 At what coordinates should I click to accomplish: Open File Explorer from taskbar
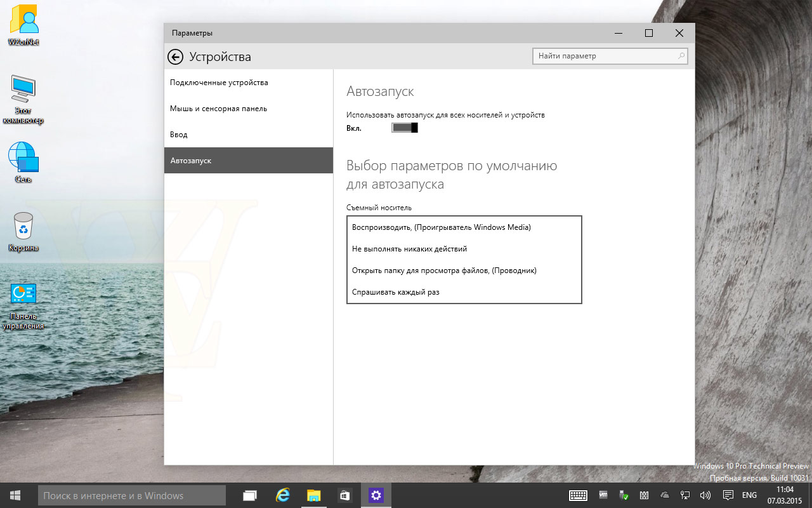313,495
